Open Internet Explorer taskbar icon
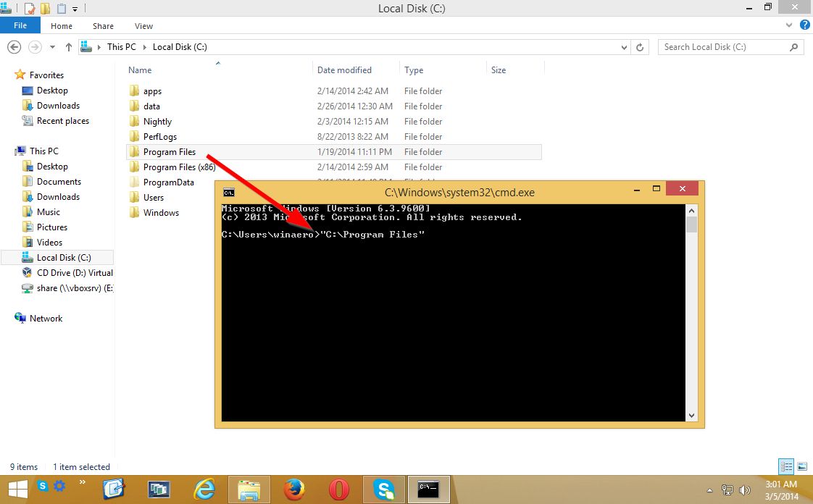The width and height of the screenshot is (813, 504). [204, 489]
